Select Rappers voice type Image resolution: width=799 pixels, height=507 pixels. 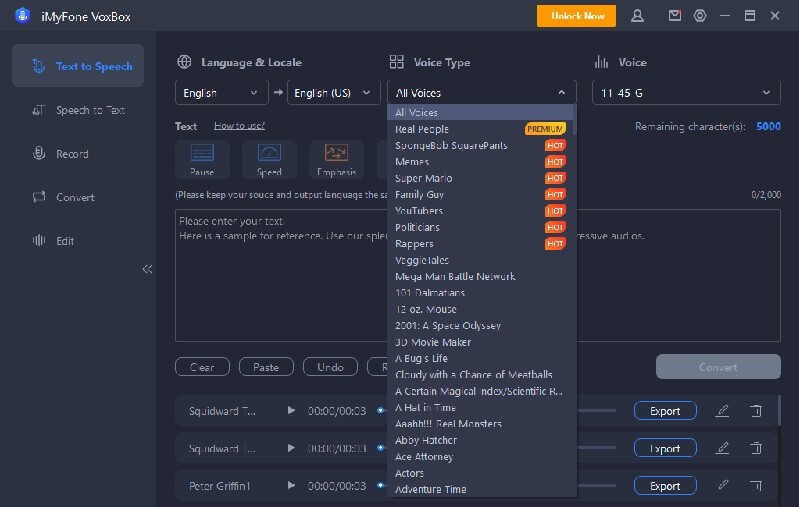click(x=480, y=244)
